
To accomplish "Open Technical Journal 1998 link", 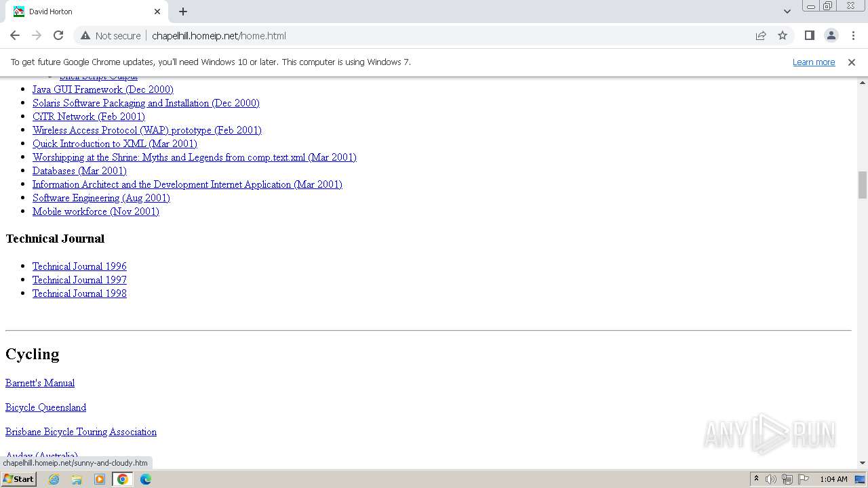I will [x=79, y=293].
